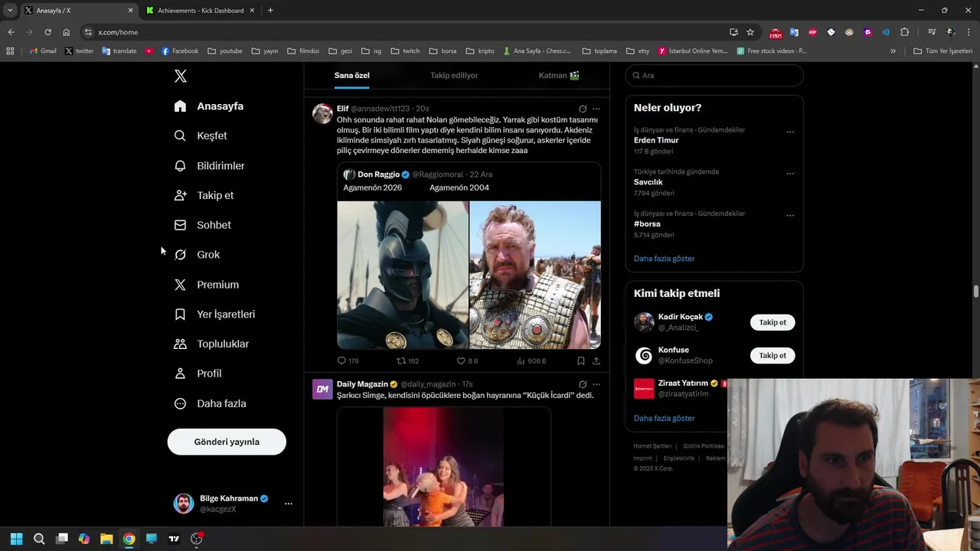Image resolution: width=980 pixels, height=551 pixels.
Task: Open options for Erden Timur trend
Action: point(790,132)
